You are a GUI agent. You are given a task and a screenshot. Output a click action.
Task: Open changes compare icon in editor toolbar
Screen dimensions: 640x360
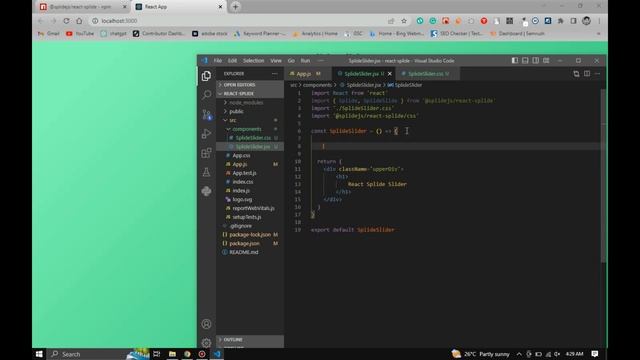pos(576,74)
